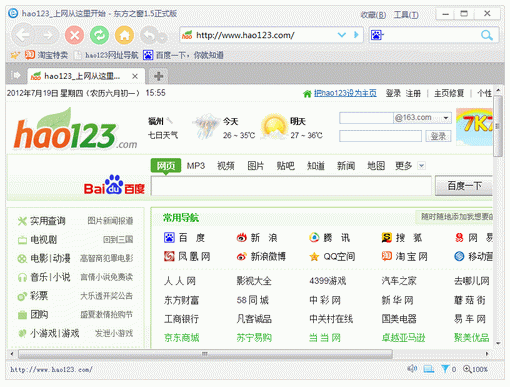510x387 pixels.
Task: Click the 七日天气 weather link
Action: [163, 135]
